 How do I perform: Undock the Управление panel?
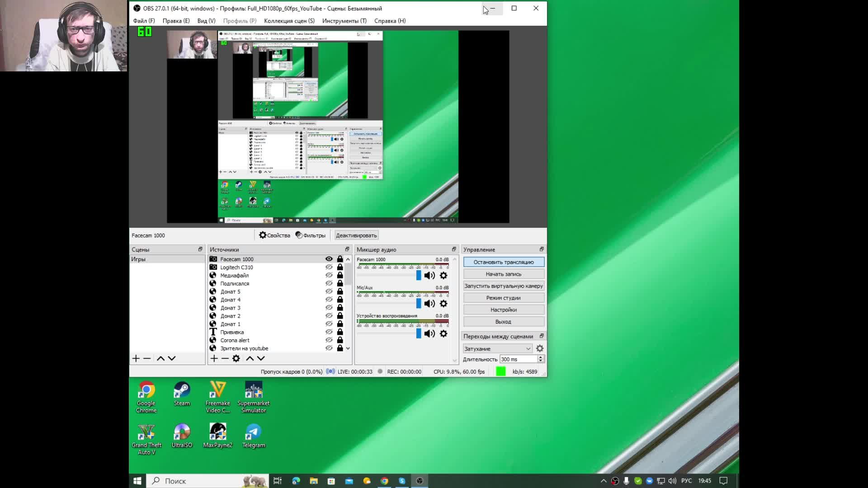click(x=542, y=249)
